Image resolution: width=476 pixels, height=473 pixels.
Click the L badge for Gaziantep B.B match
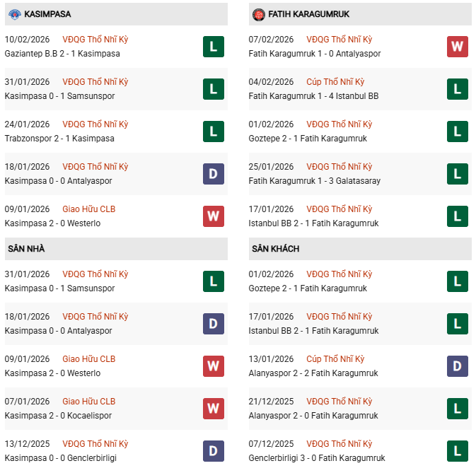214,47
